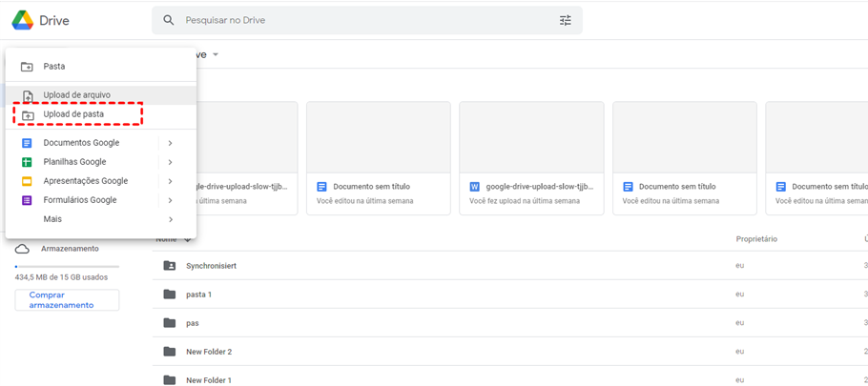Screen dimensions: 868x386
Task: Click the storage usage progress bar
Action: pyautogui.click(x=67, y=267)
